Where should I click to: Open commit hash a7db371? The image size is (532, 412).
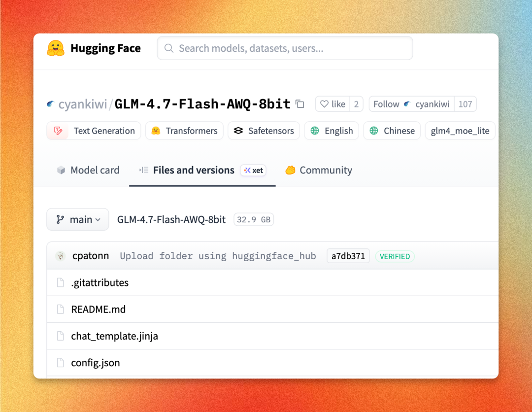tap(348, 256)
